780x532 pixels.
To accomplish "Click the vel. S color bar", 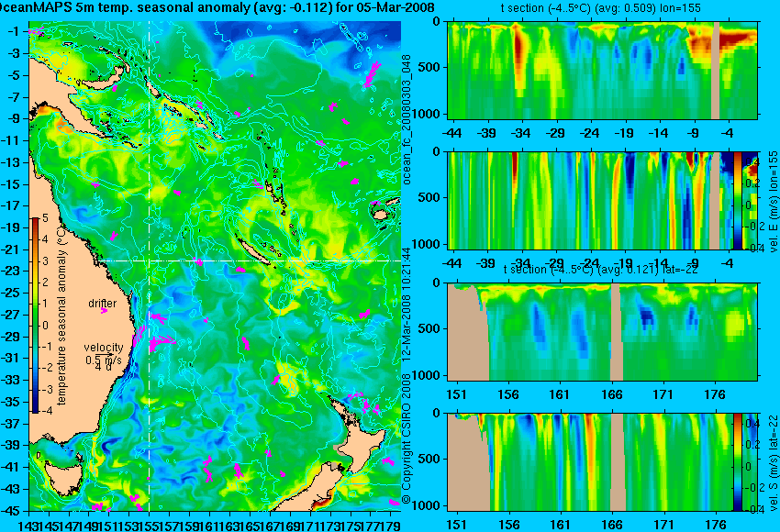I will click(x=737, y=462).
